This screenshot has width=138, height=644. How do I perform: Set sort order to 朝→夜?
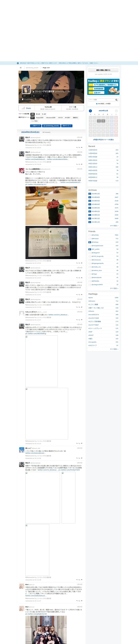pos(38,114)
